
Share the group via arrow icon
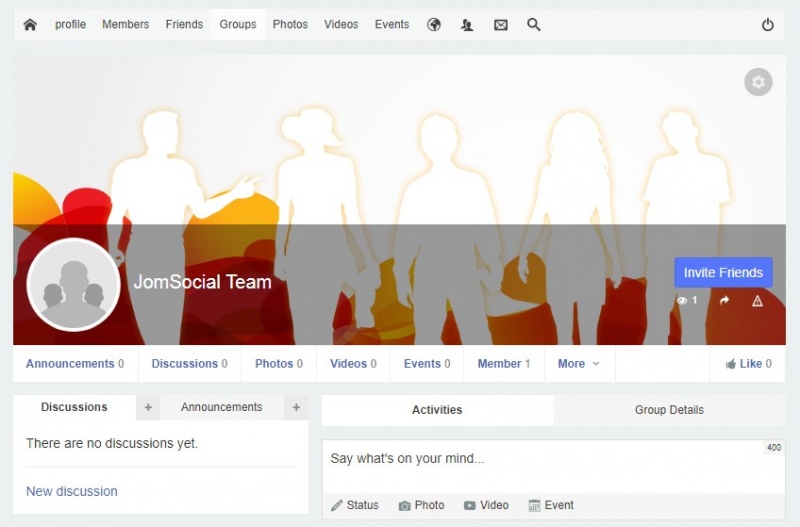[x=724, y=301]
